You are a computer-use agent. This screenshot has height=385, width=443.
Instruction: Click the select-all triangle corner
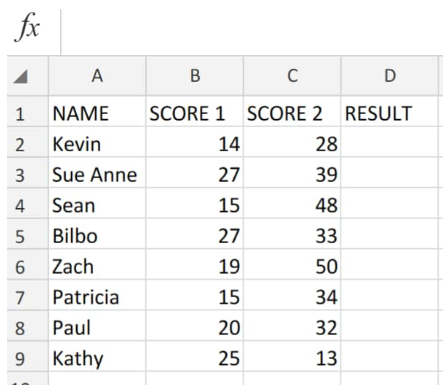click(x=21, y=76)
